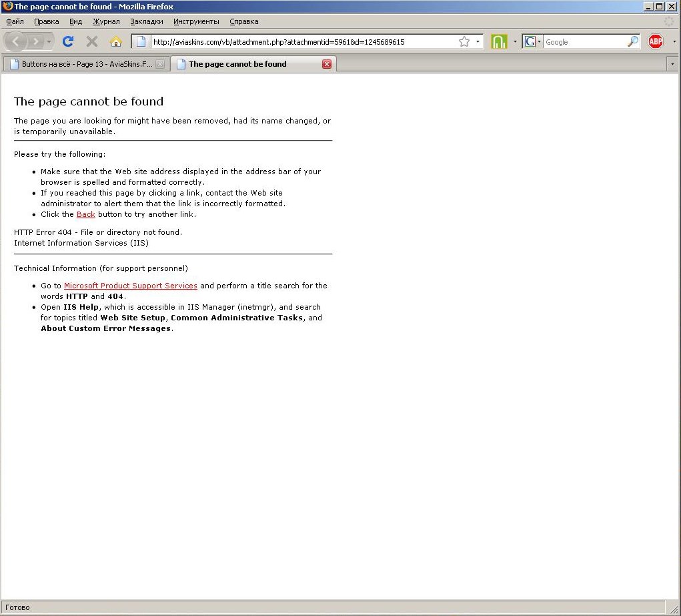
Task: Open the Google search engine selector
Action: tap(532, 42)
